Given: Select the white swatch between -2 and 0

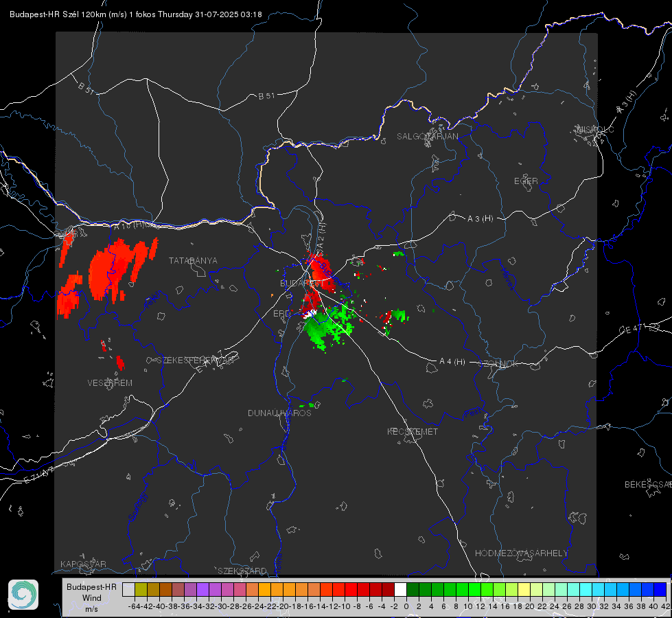Looking at the screenshot, I should point(400,589).
